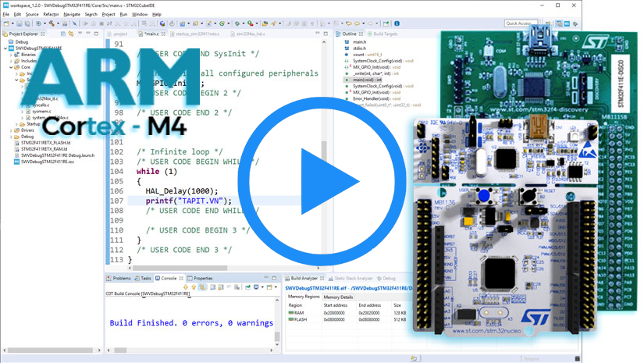The image size is (644, 363).
Task: Select main(void) in the Outline
Action: point(367,80)
